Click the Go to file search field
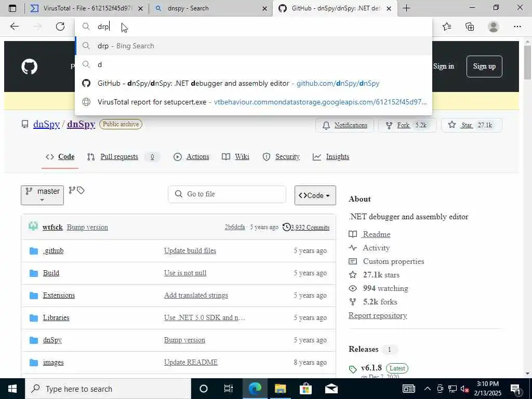The image size is (532, 399). click(x=227, y=194)
